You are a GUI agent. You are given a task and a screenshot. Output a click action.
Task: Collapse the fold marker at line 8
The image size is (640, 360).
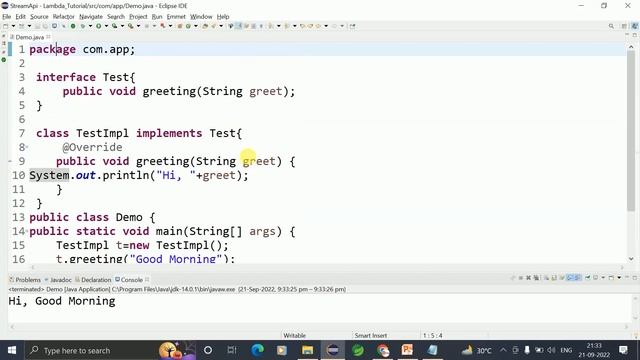tap(27, 147)
